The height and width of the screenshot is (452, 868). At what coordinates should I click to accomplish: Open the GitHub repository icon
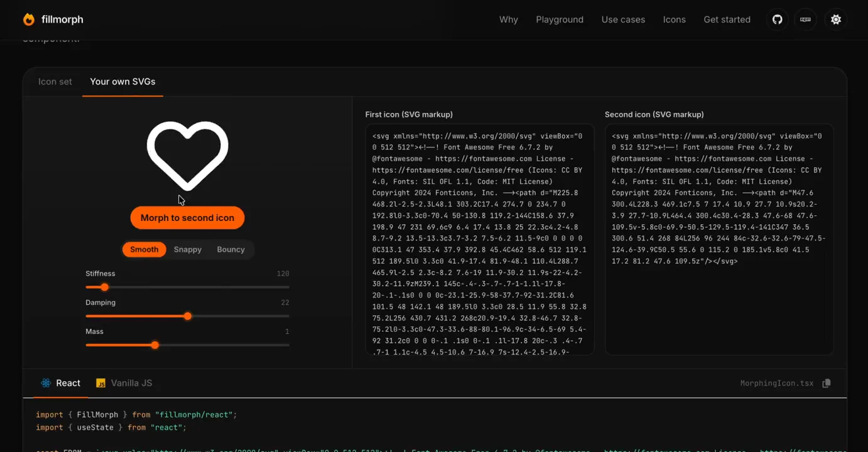point(778,19)
